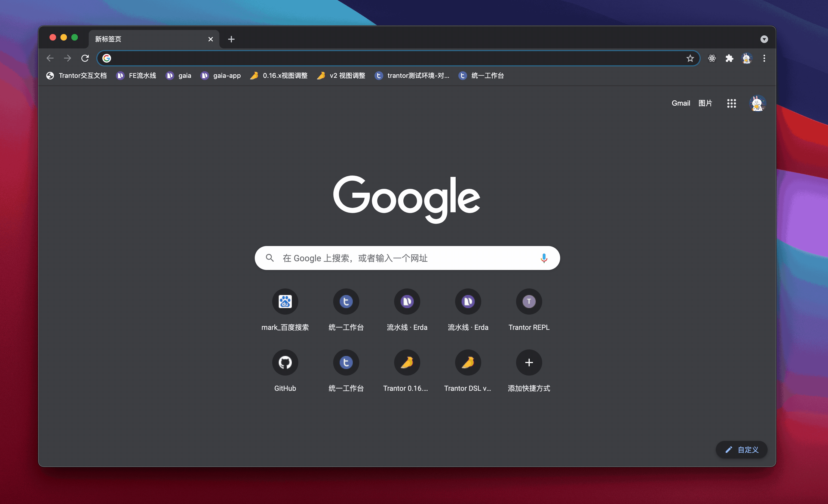Screen dimensions: 828x504
Task: Open trantor测试环境 bookmark
Action: (x=412, y=76)
